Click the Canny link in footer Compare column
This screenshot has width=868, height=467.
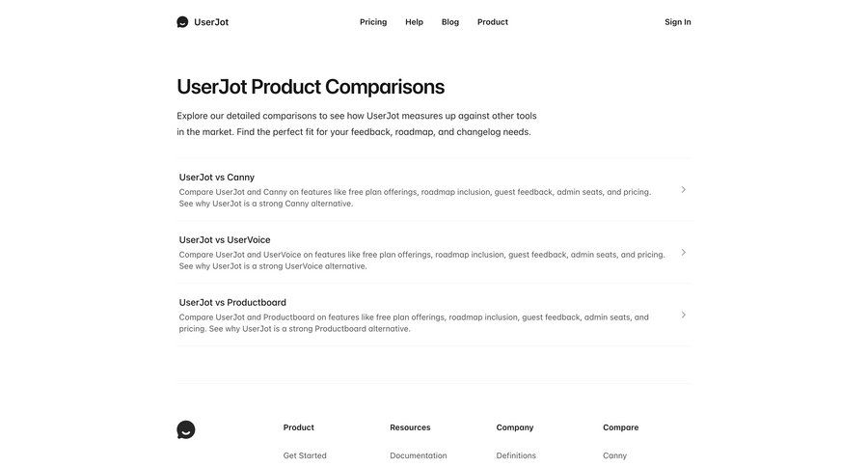614,455
